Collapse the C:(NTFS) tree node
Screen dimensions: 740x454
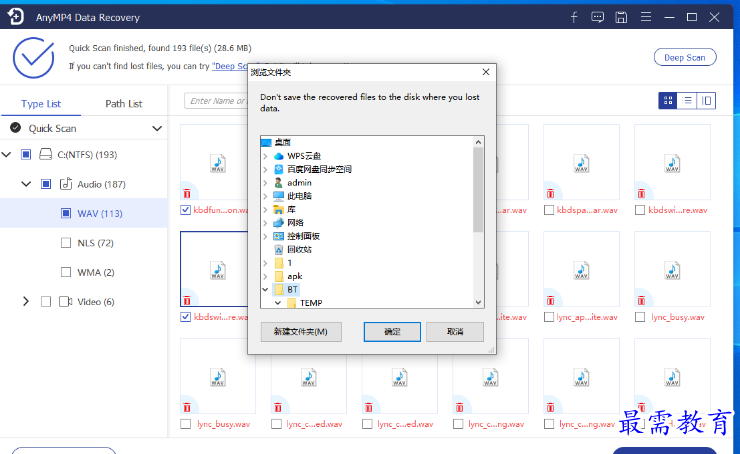click(7, 154)
